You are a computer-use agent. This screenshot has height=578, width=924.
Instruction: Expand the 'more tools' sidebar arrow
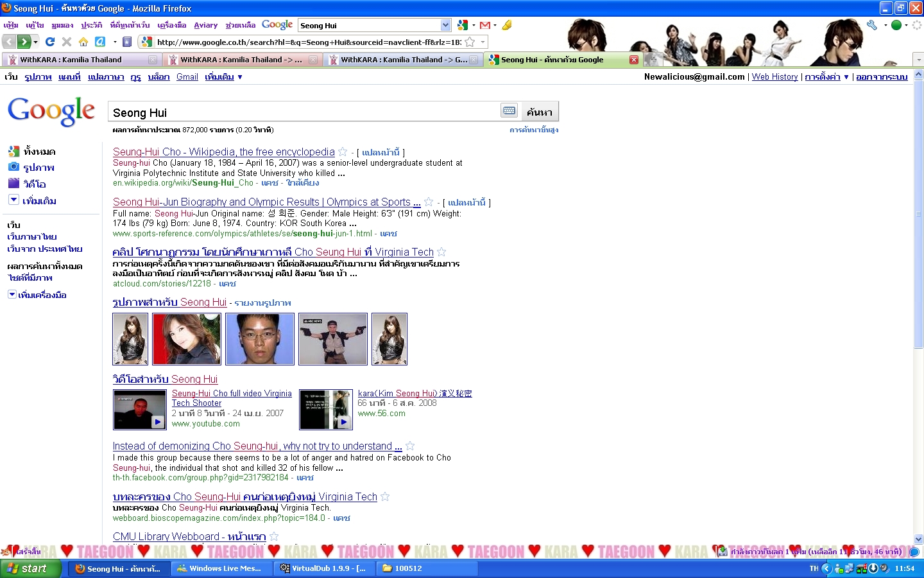click(x=12, y=294)
